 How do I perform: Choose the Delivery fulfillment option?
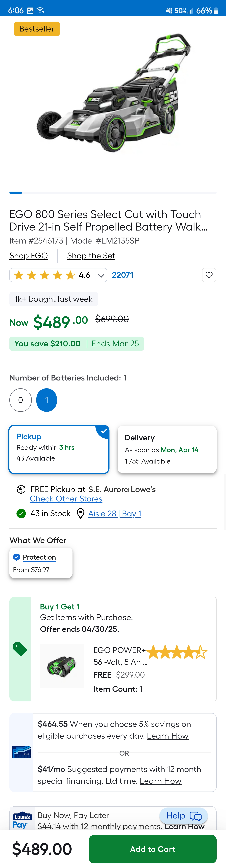[167, 449]
